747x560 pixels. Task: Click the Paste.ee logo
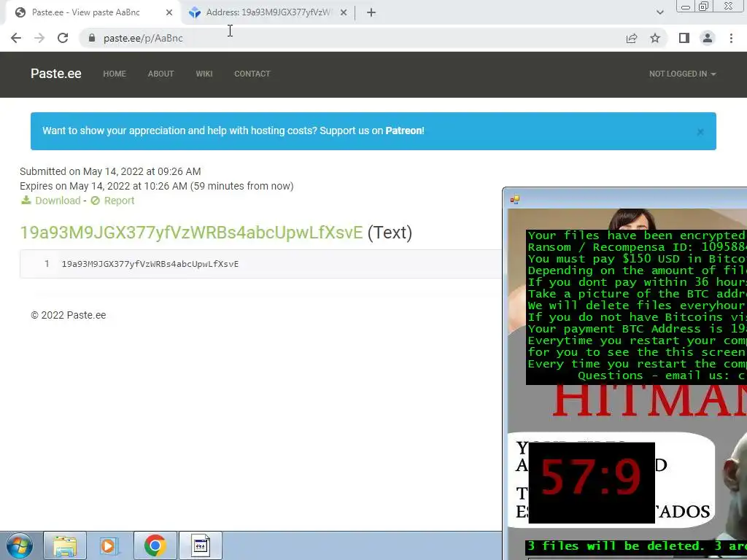click(55, 74)
